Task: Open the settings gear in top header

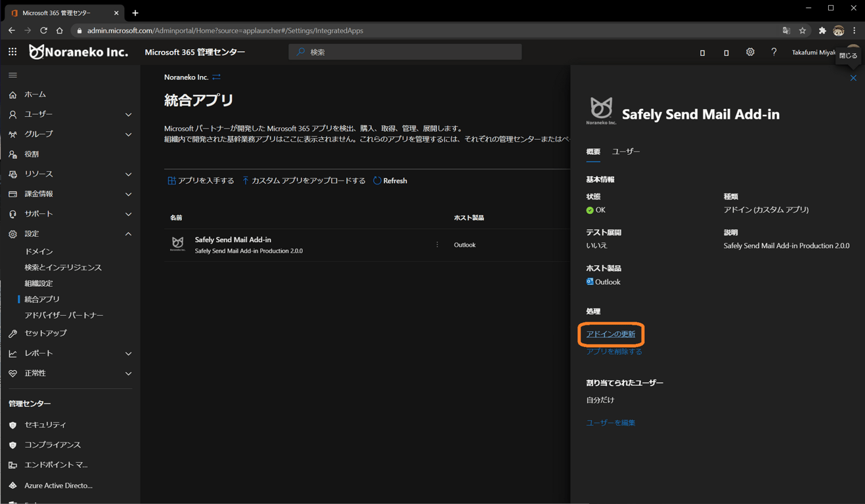Action: coord(750,52)
